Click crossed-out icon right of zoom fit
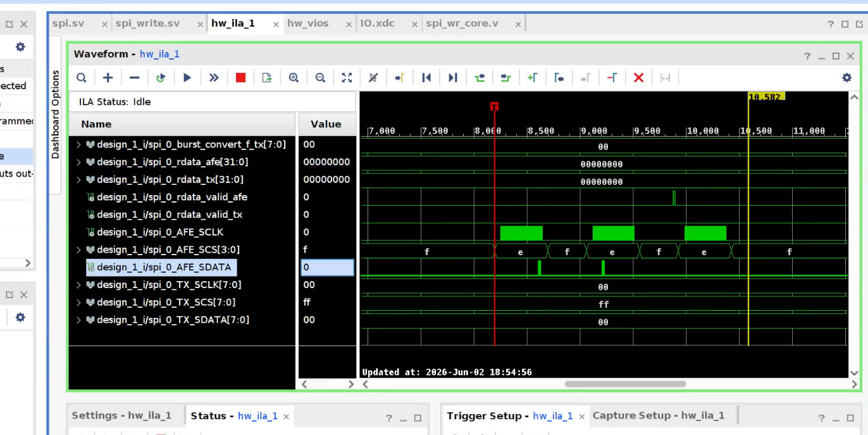This screenshot has width=868, height=435. (373, 77)
